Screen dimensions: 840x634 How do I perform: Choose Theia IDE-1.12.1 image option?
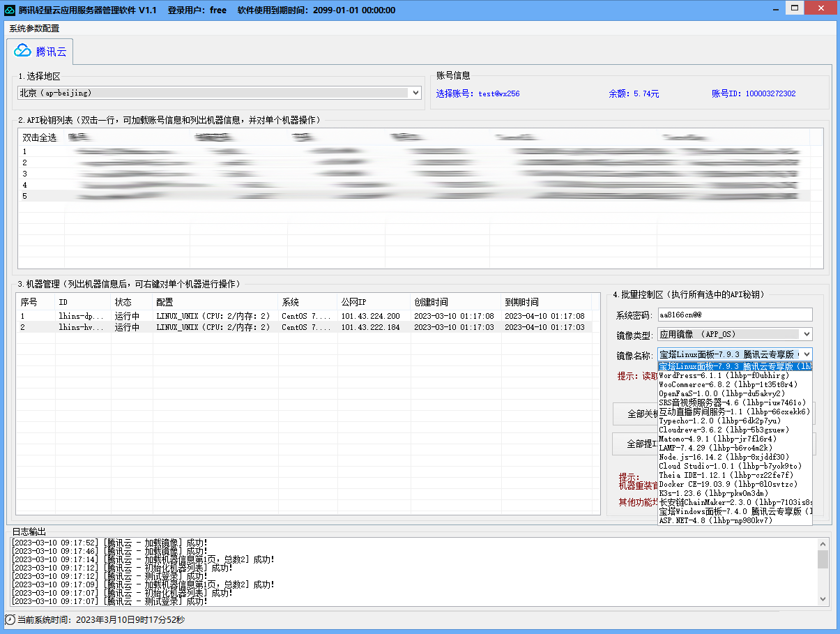click(735, 475)
